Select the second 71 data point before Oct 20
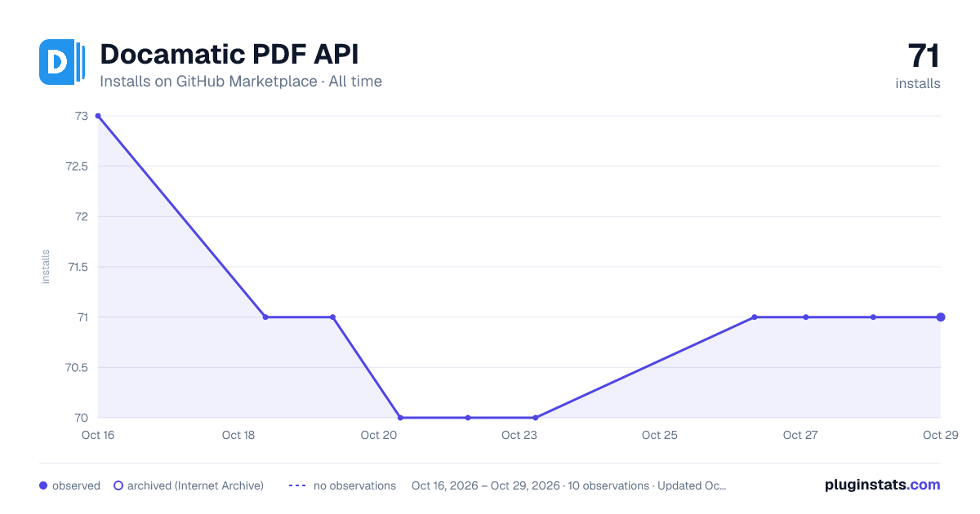This screenshot has width=980, height=514. pos(332,317)
